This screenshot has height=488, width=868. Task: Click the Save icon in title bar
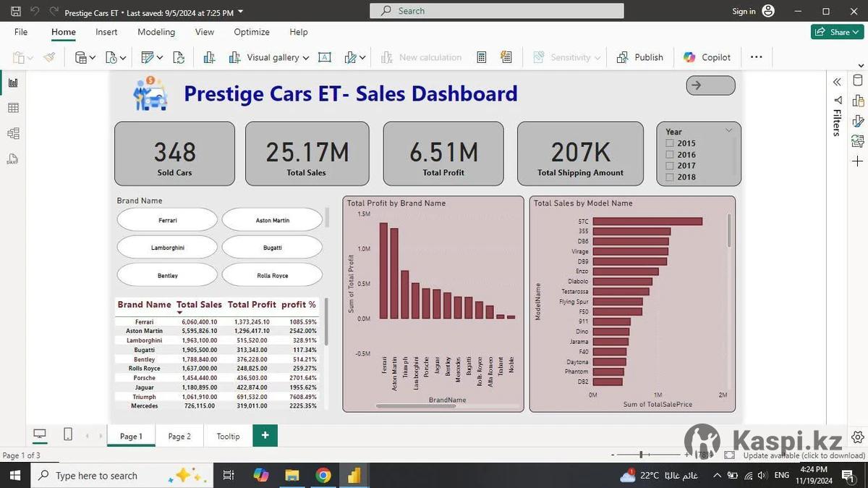click(16, 12)
